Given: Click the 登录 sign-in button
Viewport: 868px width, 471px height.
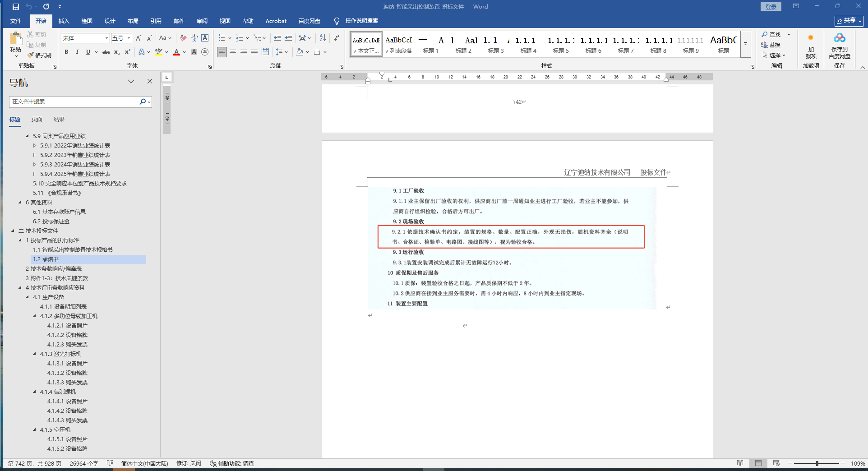Looking at the screenshot, I should [x=771, y=7].
